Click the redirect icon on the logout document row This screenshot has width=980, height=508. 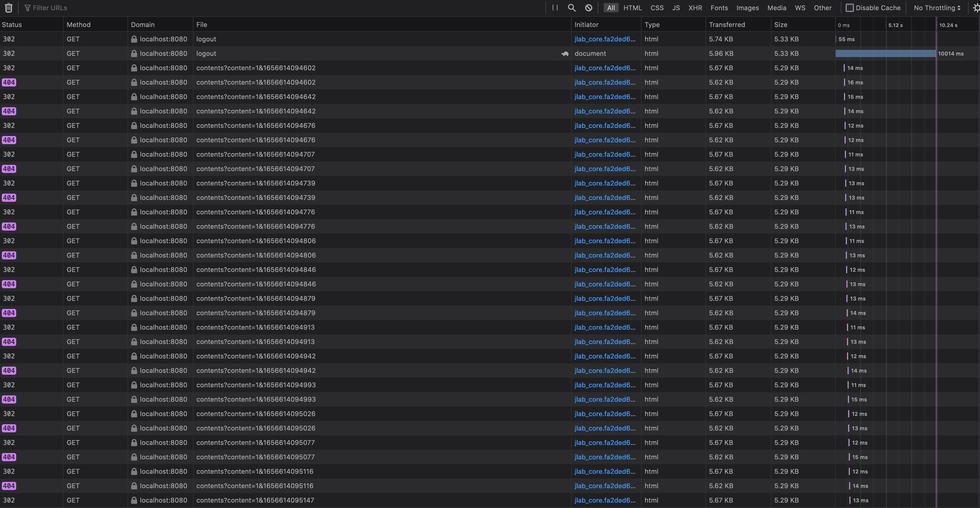click(565, 54)
